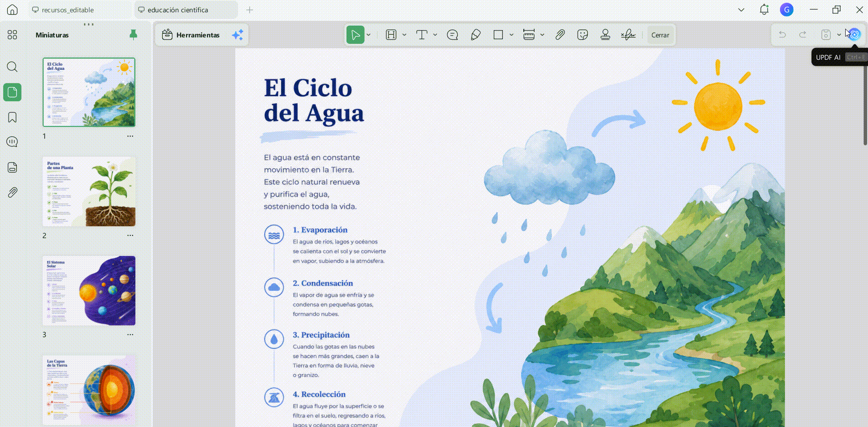Open a new tab with plus

[249, 10]
